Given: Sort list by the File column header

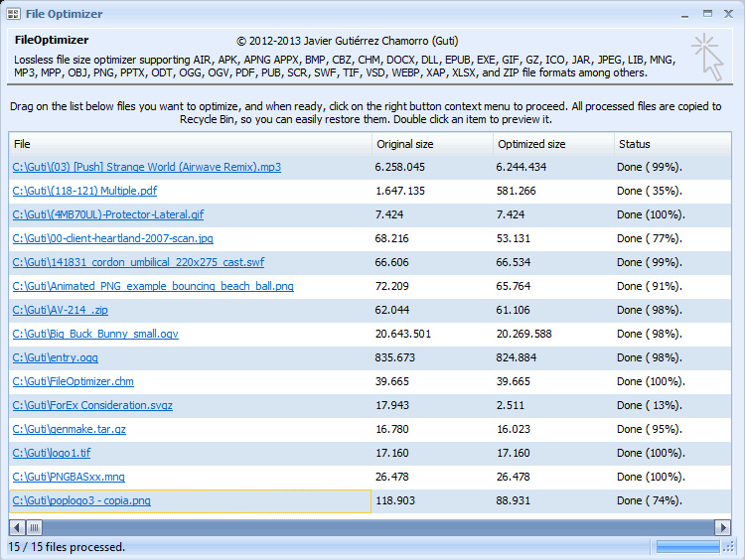Looking at the screenshot, I should point(189,144).
